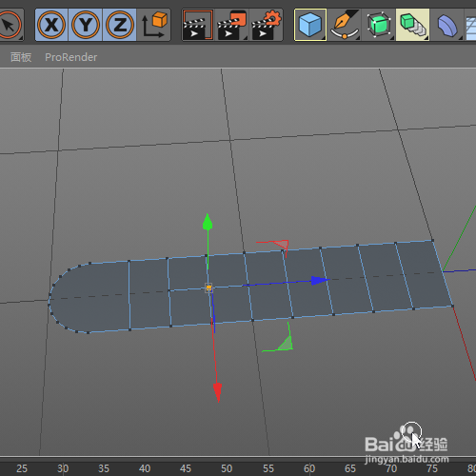Jump to frame 60 on timeline
The height and width of the screenshot is (476, 476).
pyautogui.click(x=309, y=468)
